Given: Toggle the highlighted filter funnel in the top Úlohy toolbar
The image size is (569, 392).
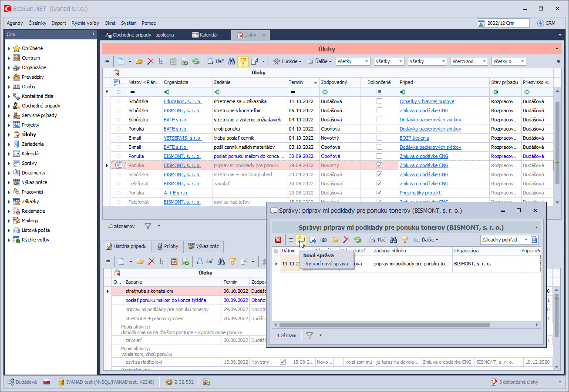Looking at the screenshot, I should pos(243,61).
